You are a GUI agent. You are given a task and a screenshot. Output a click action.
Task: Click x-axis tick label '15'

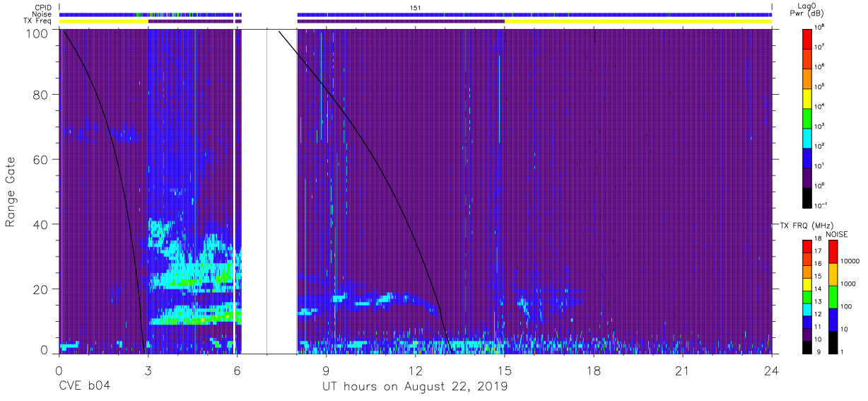click(505, 370)
